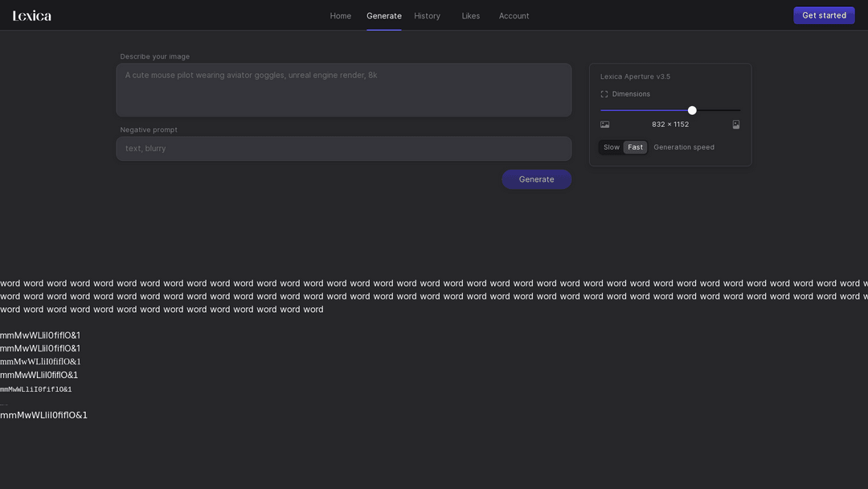Click the Dimensions frame icon
The height and width of the screenshot is (489, 868).
point(604,94)
